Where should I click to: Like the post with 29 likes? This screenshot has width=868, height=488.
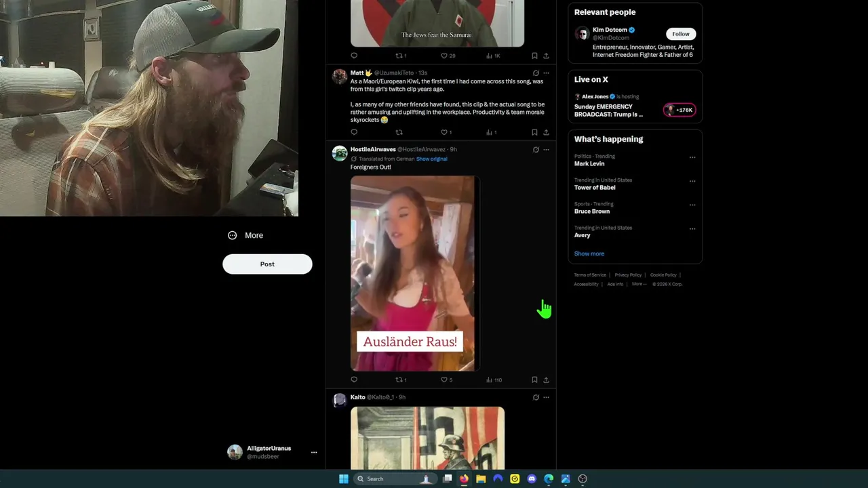coord(448,56)
